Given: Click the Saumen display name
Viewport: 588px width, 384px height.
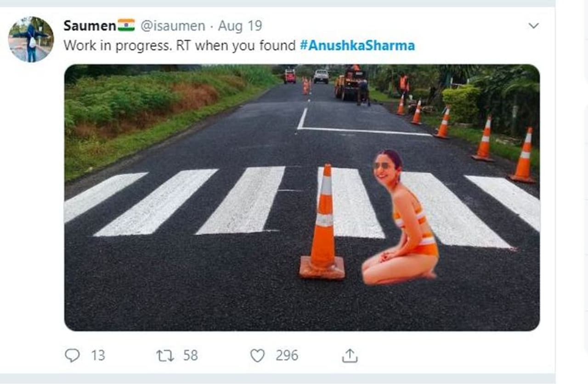Looking at the screenshot, I should click(90, 26).
